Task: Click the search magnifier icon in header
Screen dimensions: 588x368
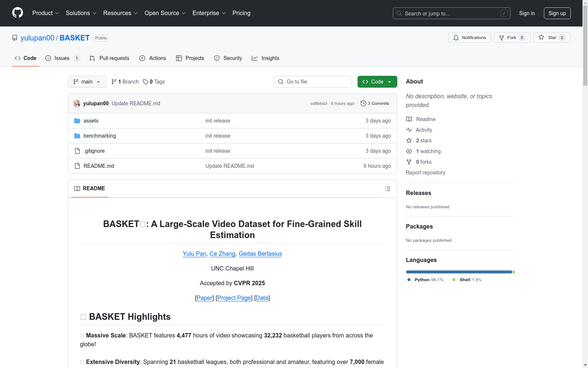Action: pyautogui.click(x=399, y=13)
